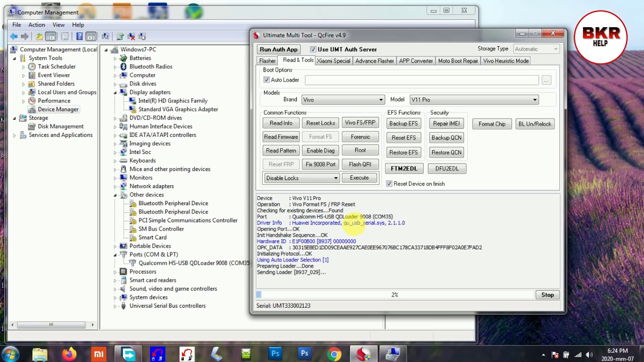Click the Backup EFS button

pyautogui.click(x=403, y=124)
